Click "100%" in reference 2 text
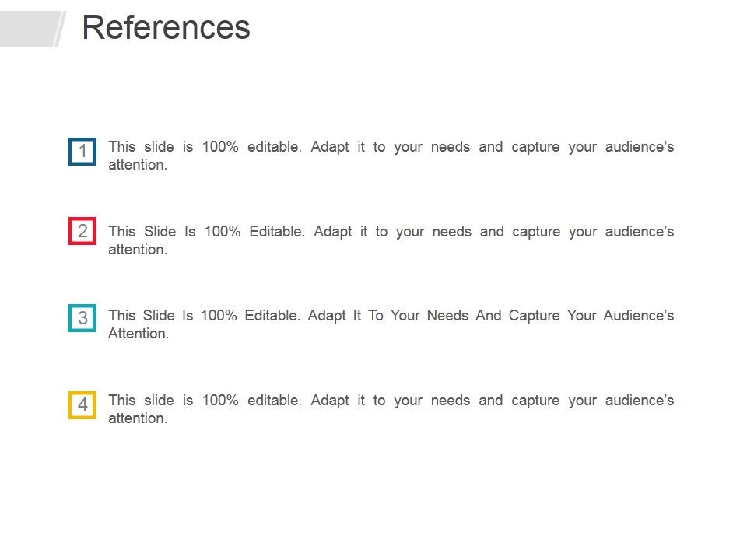This screenshot has width=747, height=560. click(223, 232)
